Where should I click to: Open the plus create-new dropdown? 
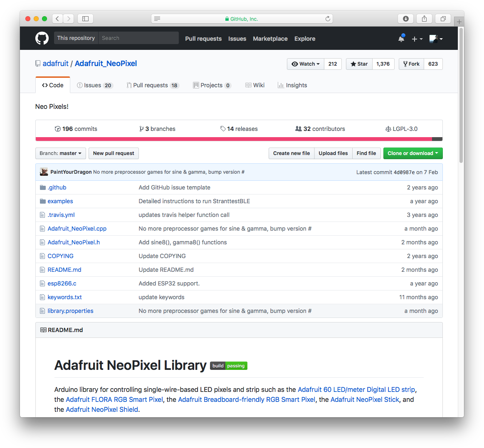pos(417,39)
